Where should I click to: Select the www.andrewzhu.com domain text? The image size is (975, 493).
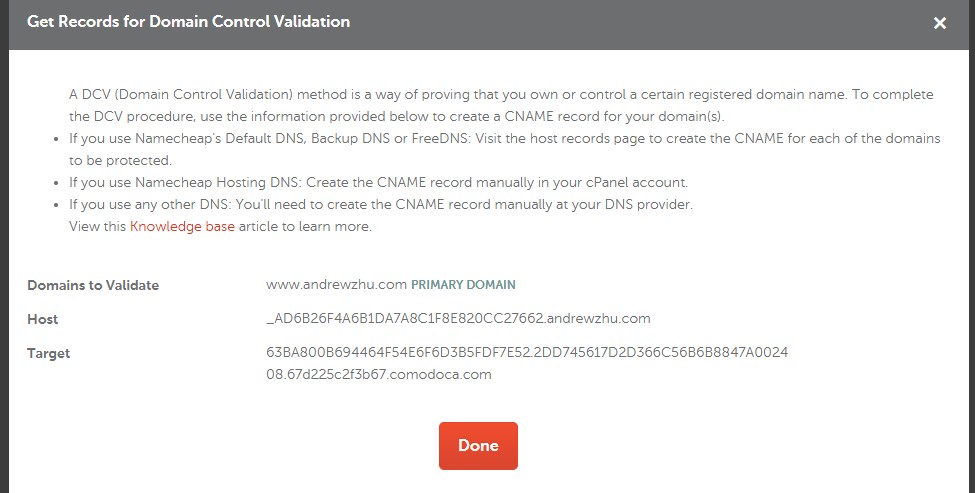[337, 285]
